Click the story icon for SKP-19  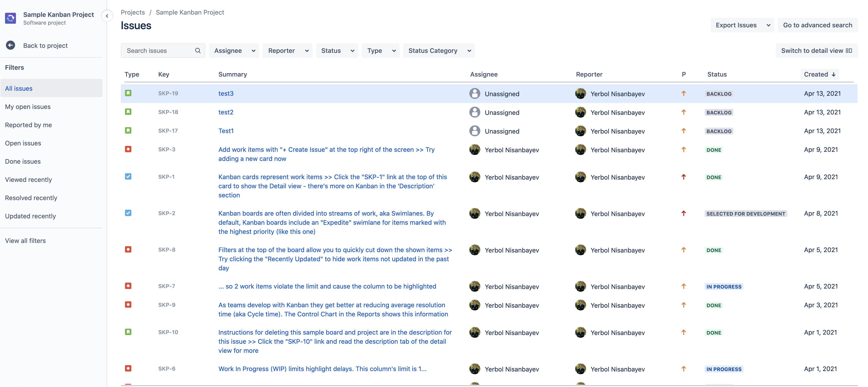(128, 93)
